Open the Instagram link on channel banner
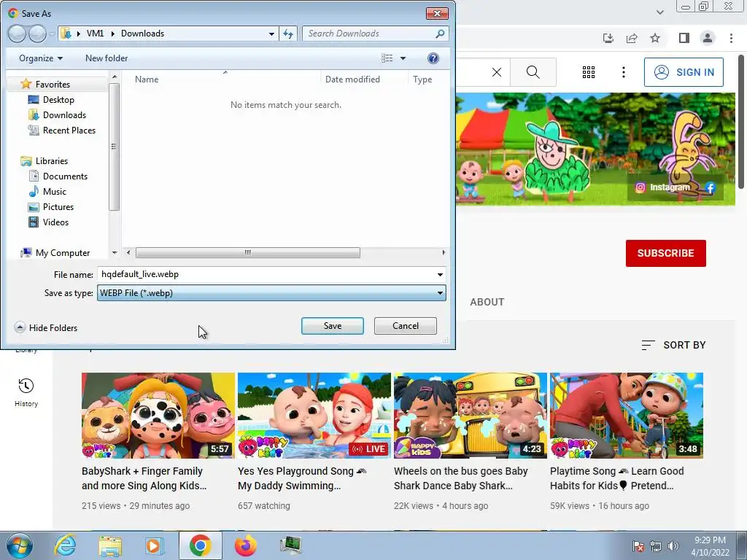 click(x=662, y=187)
